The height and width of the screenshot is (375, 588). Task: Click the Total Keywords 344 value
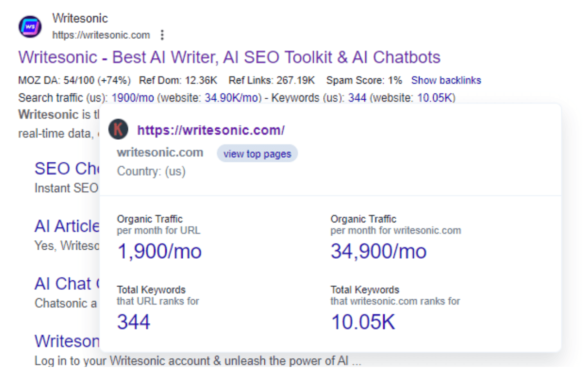click(x=133, y=321)
